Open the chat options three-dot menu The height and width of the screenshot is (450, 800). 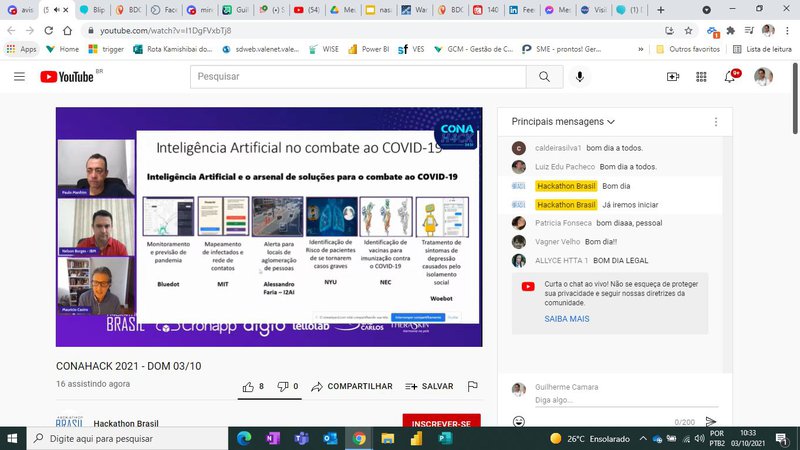[x=716, y=122]
